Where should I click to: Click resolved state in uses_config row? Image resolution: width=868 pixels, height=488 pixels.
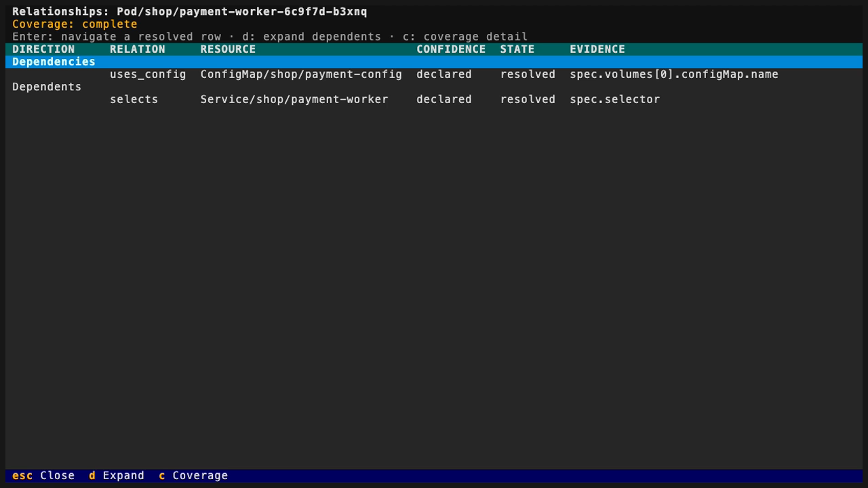(x=528, y=75)
